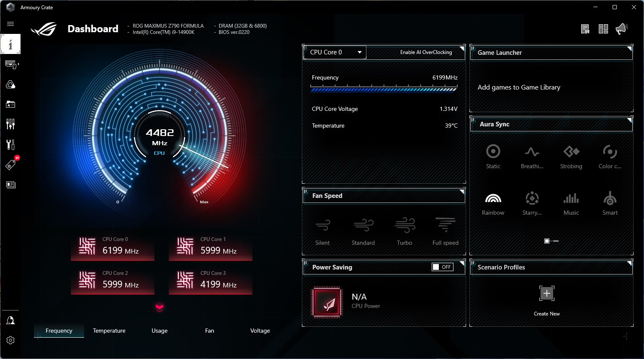Switch to the Fan tab
This screenshot has width=644, height=359.
[x=210, y=331]
